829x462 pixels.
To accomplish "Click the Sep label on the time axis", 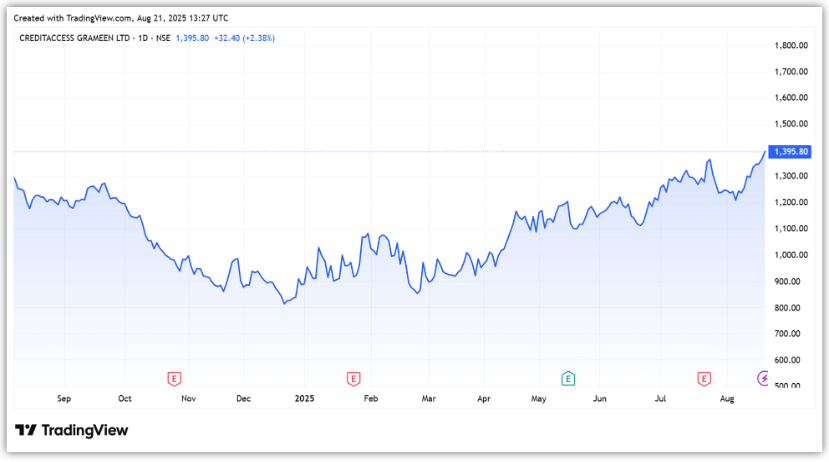I will pos(64,399).
